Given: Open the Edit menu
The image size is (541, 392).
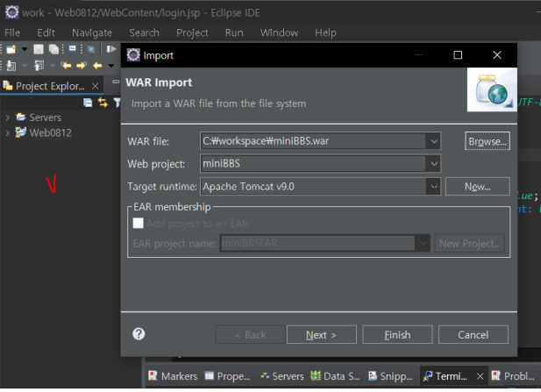Looking at the screenshot, I should 46,32.
